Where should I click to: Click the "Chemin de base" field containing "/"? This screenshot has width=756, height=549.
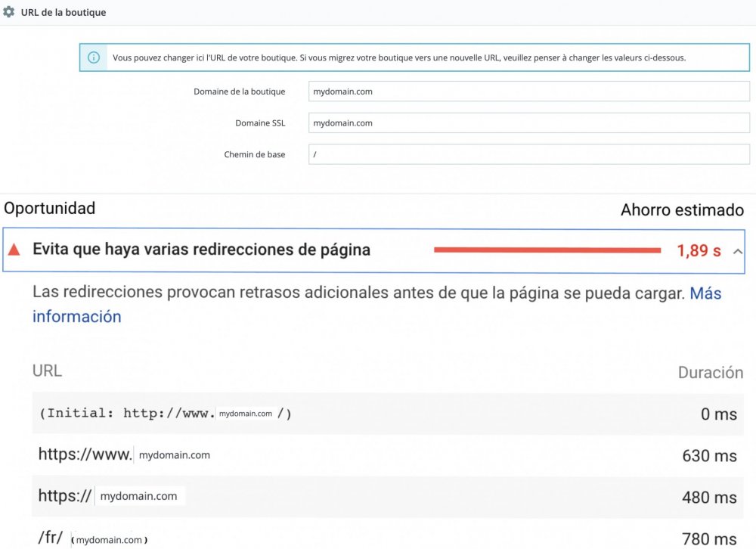[528, 154]
